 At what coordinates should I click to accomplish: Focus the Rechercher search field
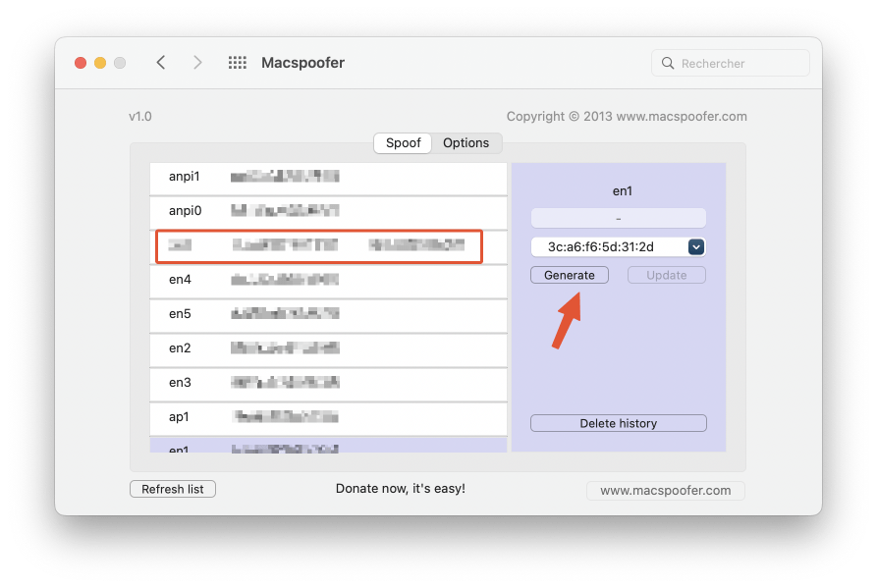coord(731,63)
